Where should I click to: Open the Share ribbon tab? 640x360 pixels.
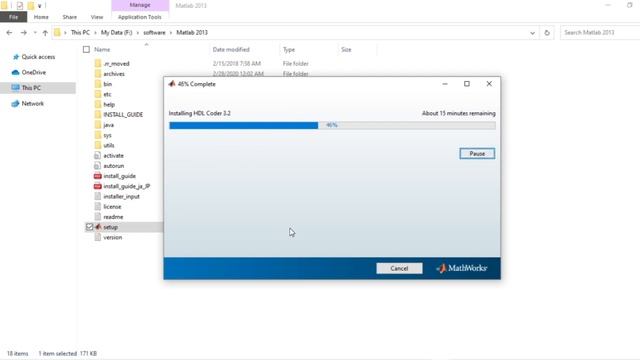tap(69, 17)
